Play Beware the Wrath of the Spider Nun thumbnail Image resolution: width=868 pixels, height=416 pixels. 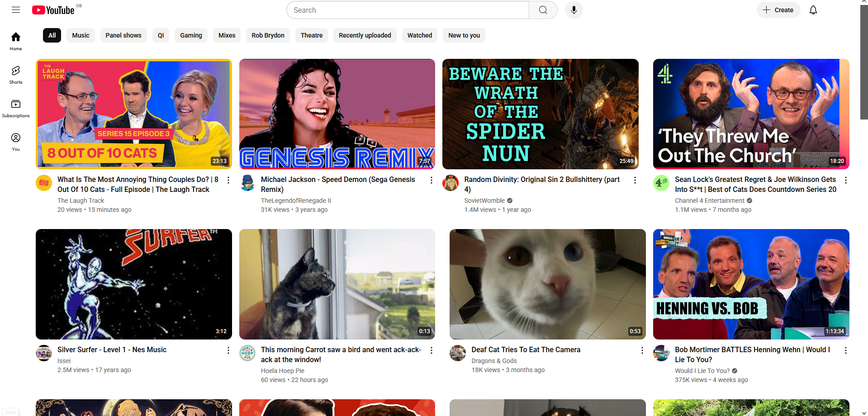tap(541, 114)
